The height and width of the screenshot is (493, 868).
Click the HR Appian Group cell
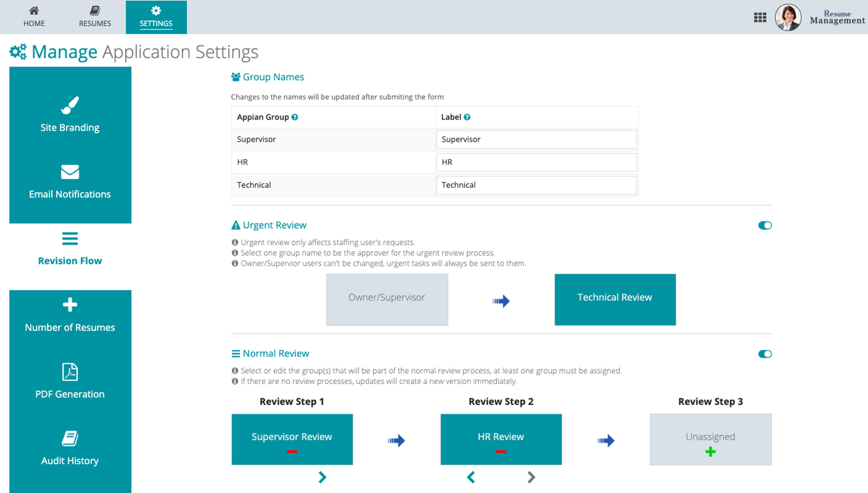click(333, 162)
